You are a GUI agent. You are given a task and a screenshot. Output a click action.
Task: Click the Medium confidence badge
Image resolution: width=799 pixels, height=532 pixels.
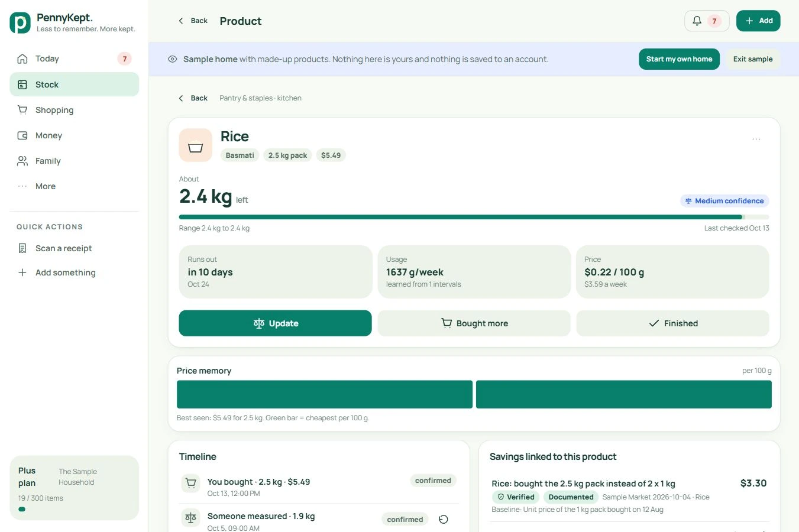724,201
